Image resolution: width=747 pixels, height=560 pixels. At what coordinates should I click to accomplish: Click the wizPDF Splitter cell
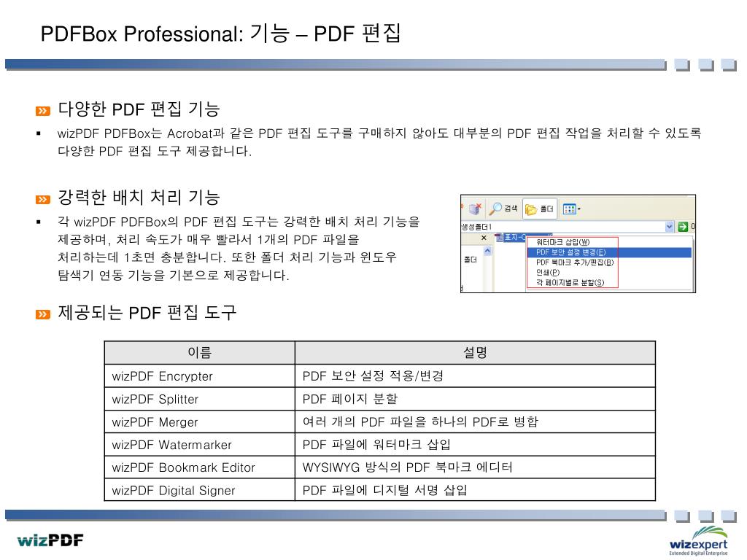point(200,399)
